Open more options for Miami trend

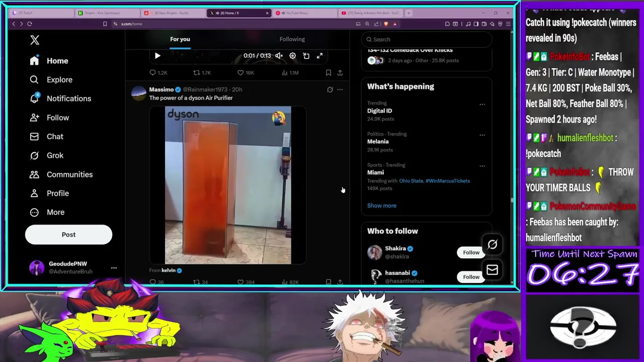coord(482,166)
